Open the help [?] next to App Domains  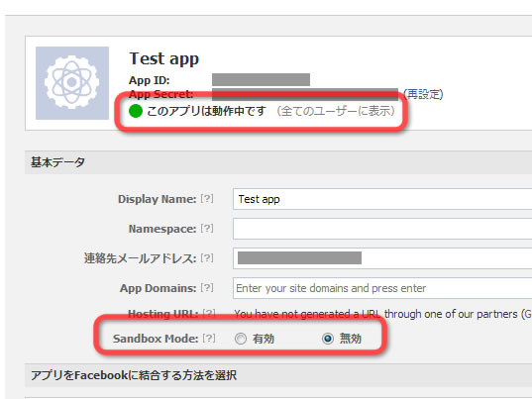(207, 288)
